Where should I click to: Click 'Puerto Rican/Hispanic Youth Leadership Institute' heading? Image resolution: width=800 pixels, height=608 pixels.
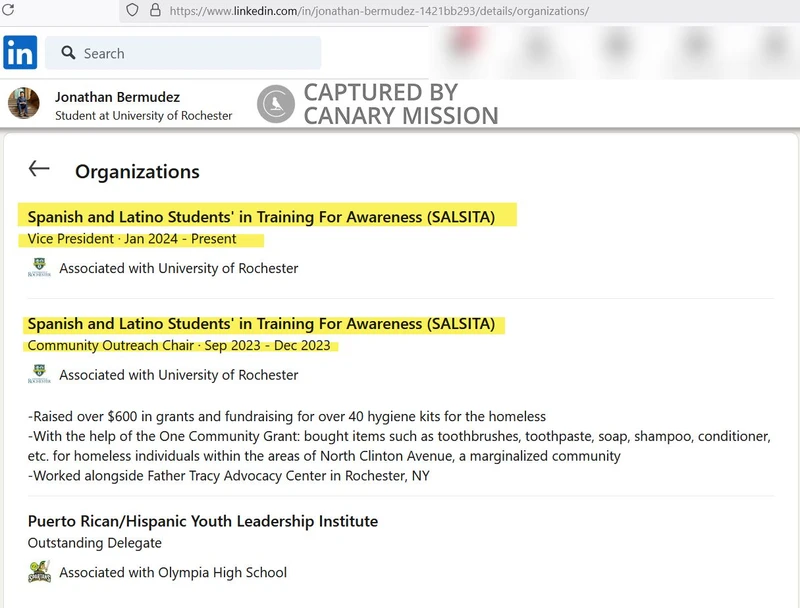pos(203,521)
